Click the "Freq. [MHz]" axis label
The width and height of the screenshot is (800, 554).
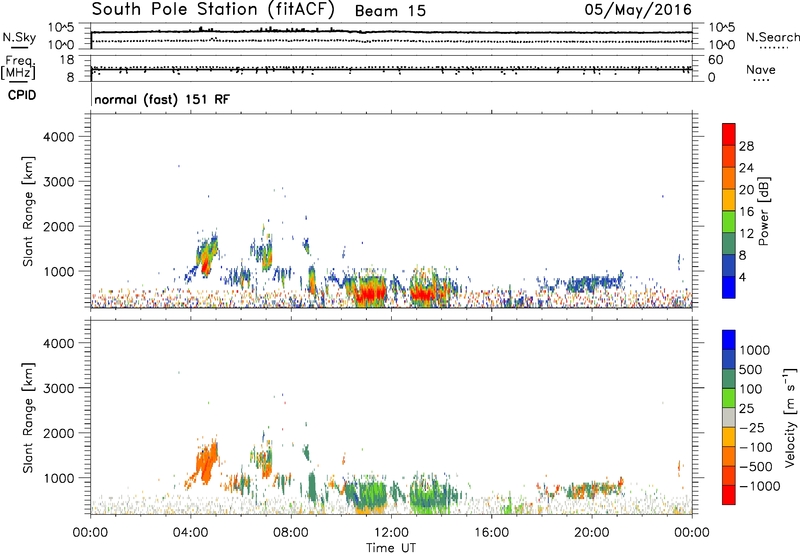[18, 68]
